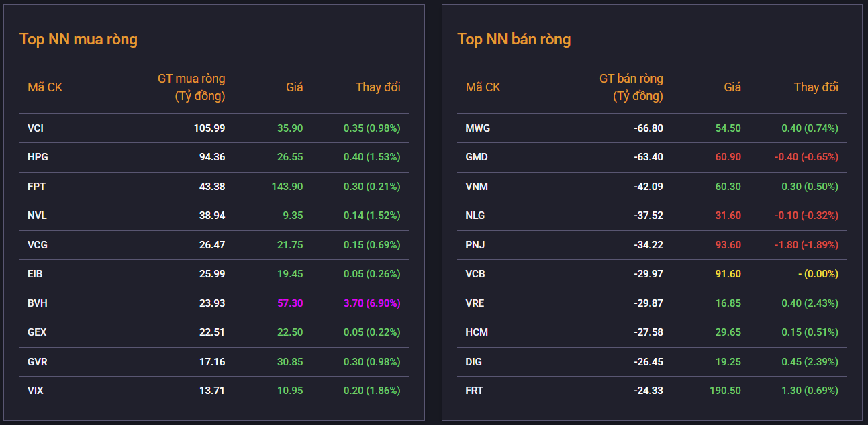
Task: Sort by 'GT bán ròng (Tỷ đồng)' column header
Action: click(631, 87)
